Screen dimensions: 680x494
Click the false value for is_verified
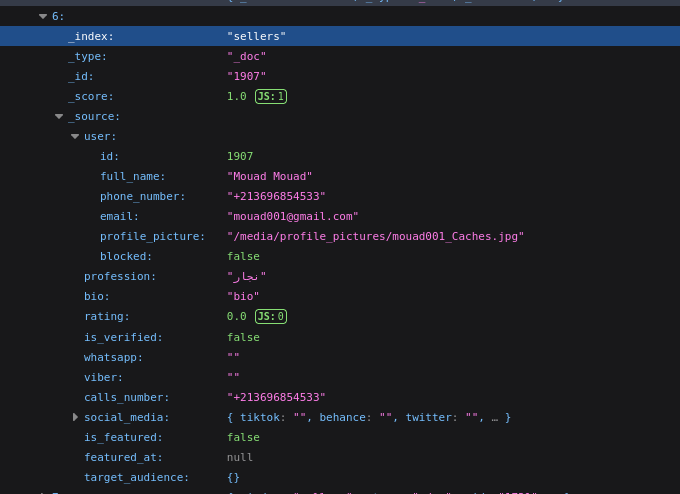[243, 337]
